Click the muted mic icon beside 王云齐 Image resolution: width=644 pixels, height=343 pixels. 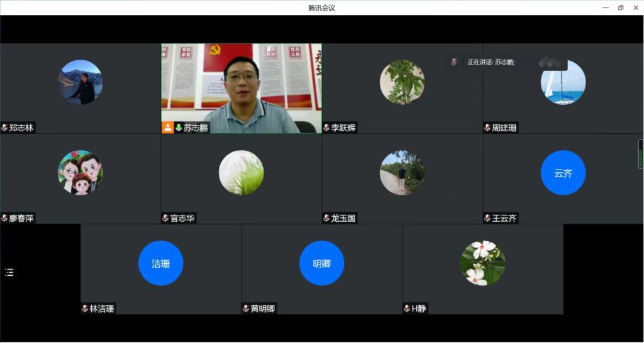487,218
